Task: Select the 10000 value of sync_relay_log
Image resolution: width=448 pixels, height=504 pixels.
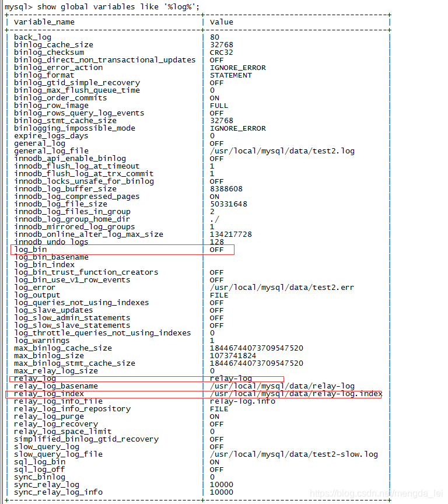Action: (x=222, y=485)
